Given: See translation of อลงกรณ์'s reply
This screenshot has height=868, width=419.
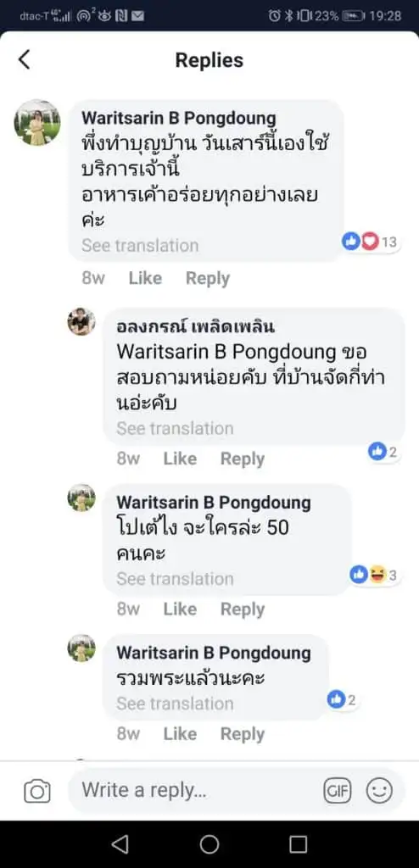Looking at the screenshot, I should tap(175, 428).
